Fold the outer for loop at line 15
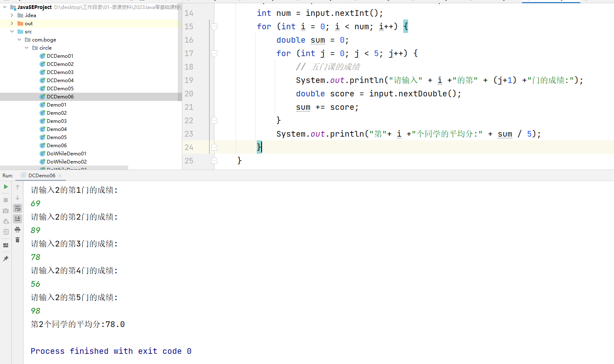The image size is (614, 364). coord(214,26)
